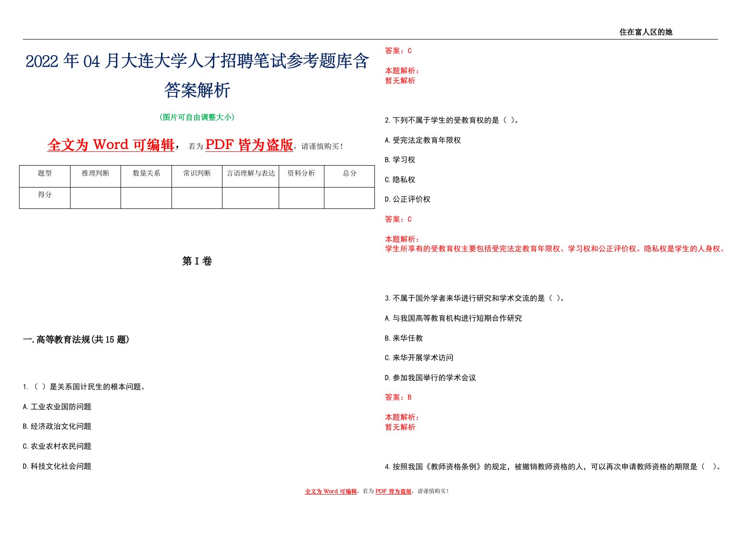This screenshot has width=756, height=534.
Task: Open the footer link PDF 皆为盗版
Action: (x=393, y=491)
